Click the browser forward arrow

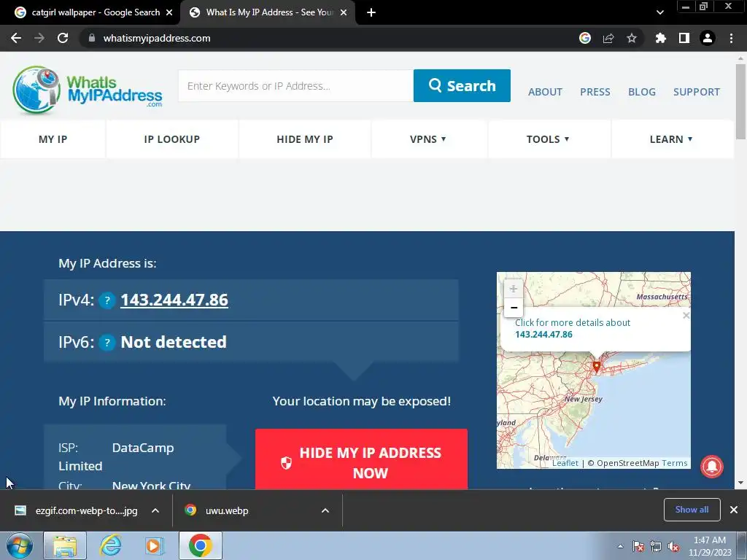[x=39, y=38]
